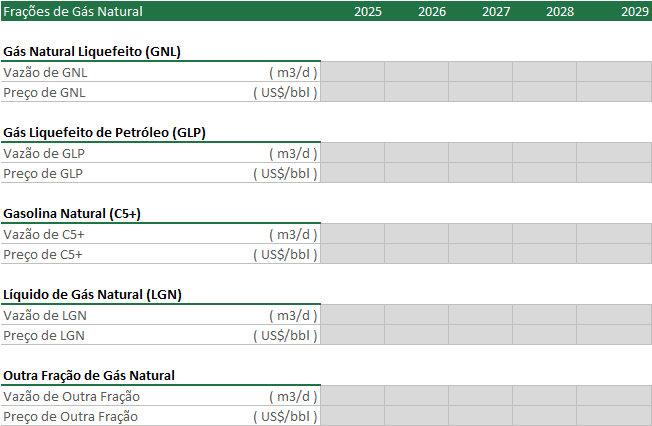Click the Vazão de LGN cell for 2027
This screenshot has height=426, width=652.
pos(480,315)
